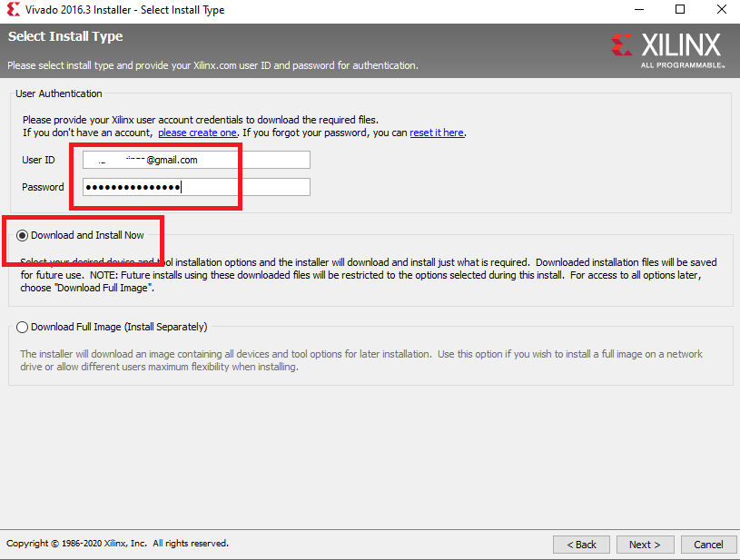Close the Vivado installer window
Image resolution: width=740 pixels, height=560 pixels.
[x=722, y=9]
